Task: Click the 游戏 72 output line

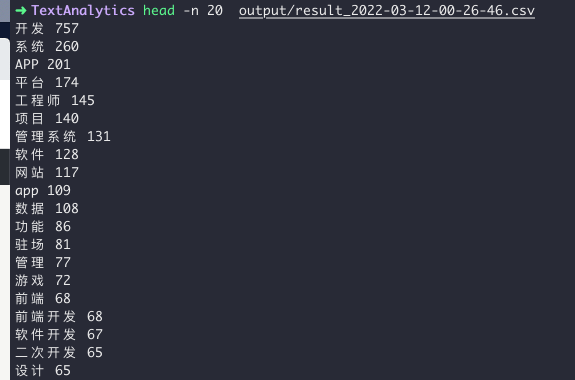Action: coord(43,280)
